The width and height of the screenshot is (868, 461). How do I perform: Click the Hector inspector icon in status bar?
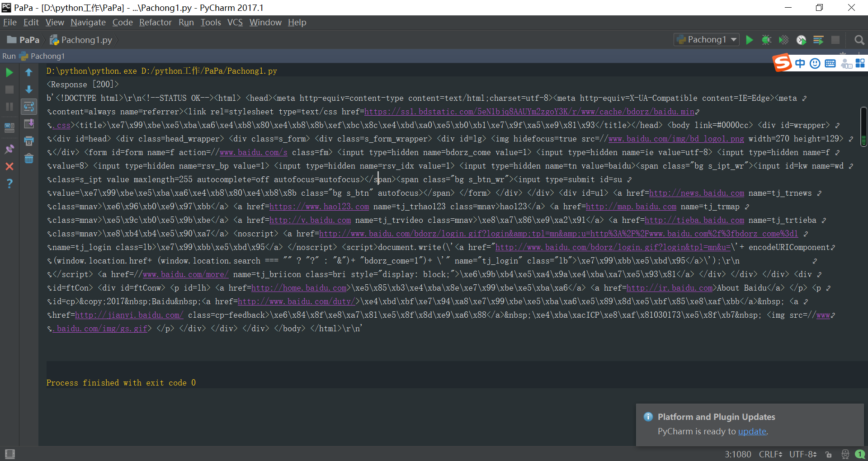(x=845, y=454)
